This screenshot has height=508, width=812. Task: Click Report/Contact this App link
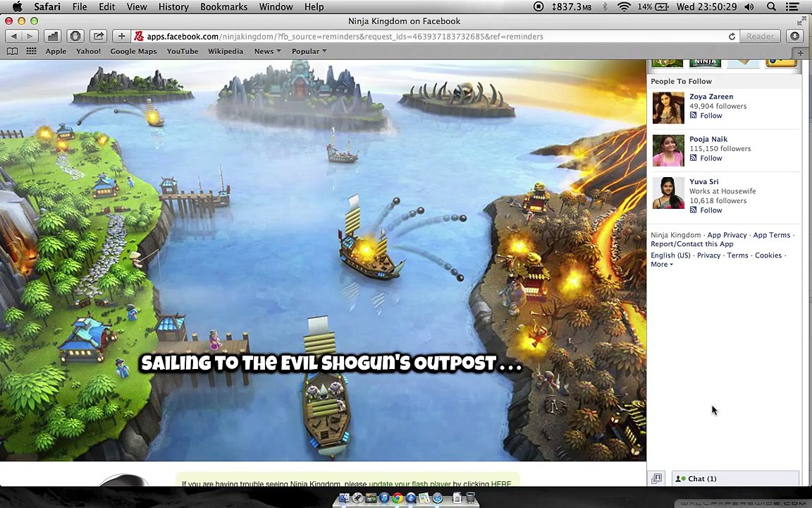[692, 243]
